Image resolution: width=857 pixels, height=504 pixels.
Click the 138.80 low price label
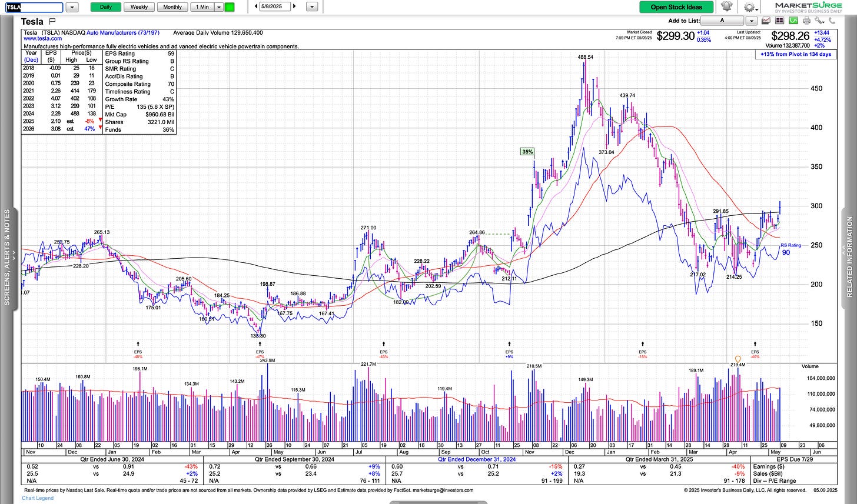tap(258, 336)
